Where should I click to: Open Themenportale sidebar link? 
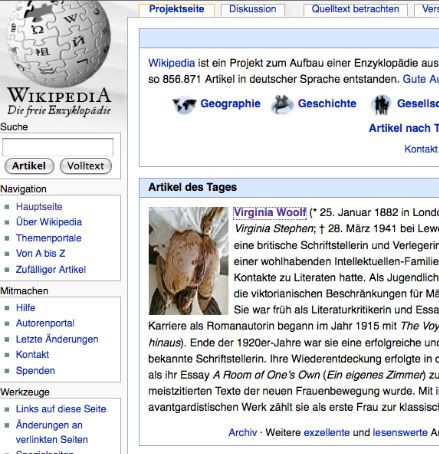[49, 238]
